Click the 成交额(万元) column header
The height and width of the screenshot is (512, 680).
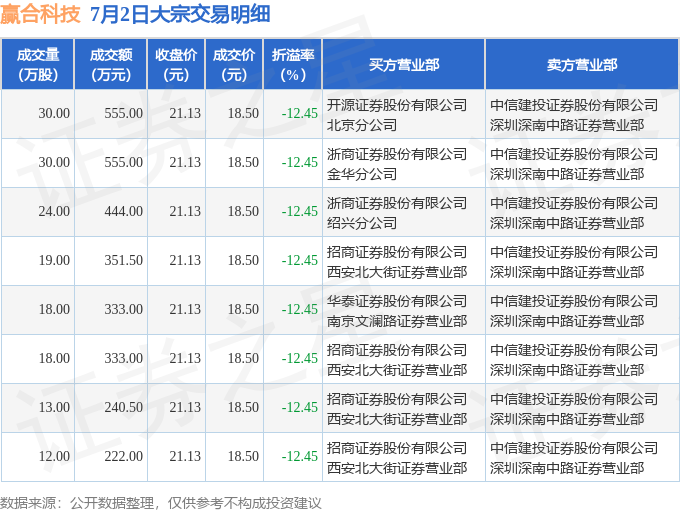point(111,65)
